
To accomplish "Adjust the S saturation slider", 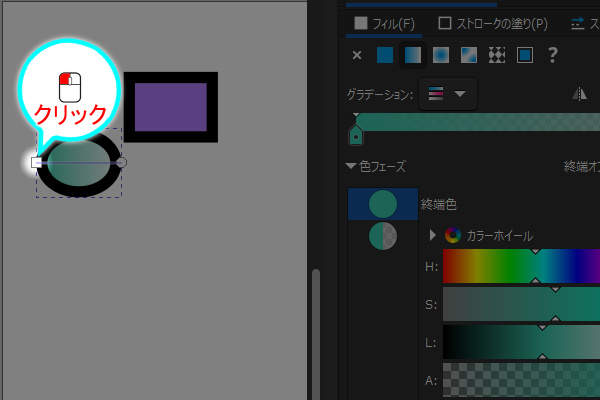I will click(521, 304).
